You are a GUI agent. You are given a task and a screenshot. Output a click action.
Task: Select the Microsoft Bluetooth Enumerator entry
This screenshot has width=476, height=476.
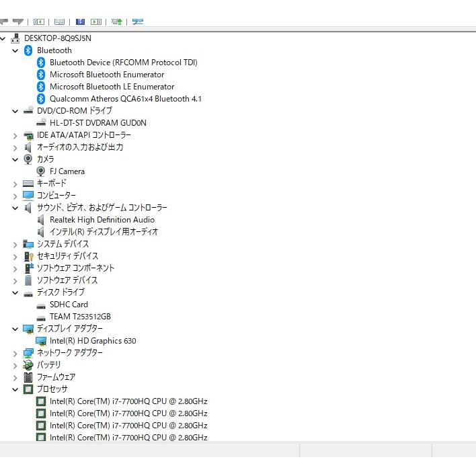point(107,75)
